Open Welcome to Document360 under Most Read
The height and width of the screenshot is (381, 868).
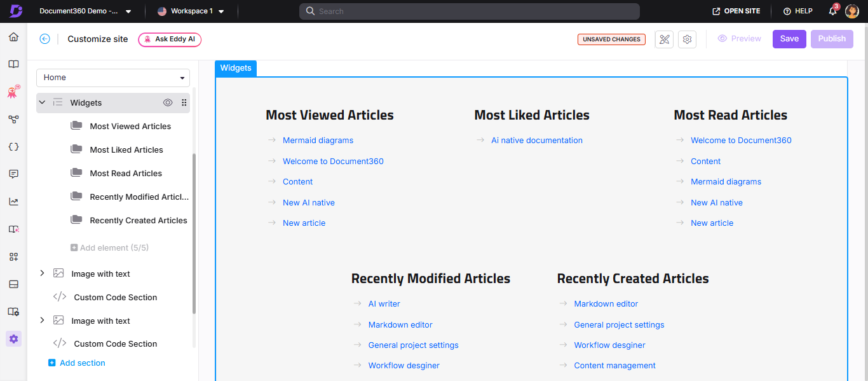741,141
